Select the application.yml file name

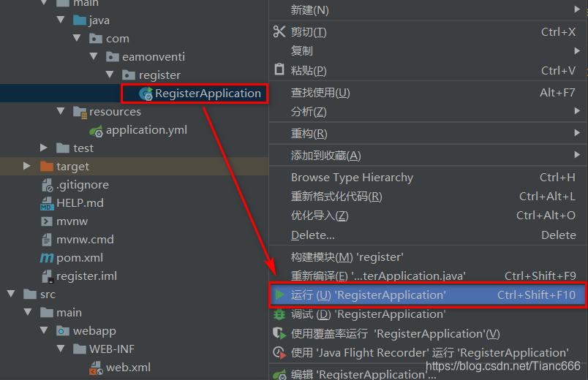pos(146,130)
